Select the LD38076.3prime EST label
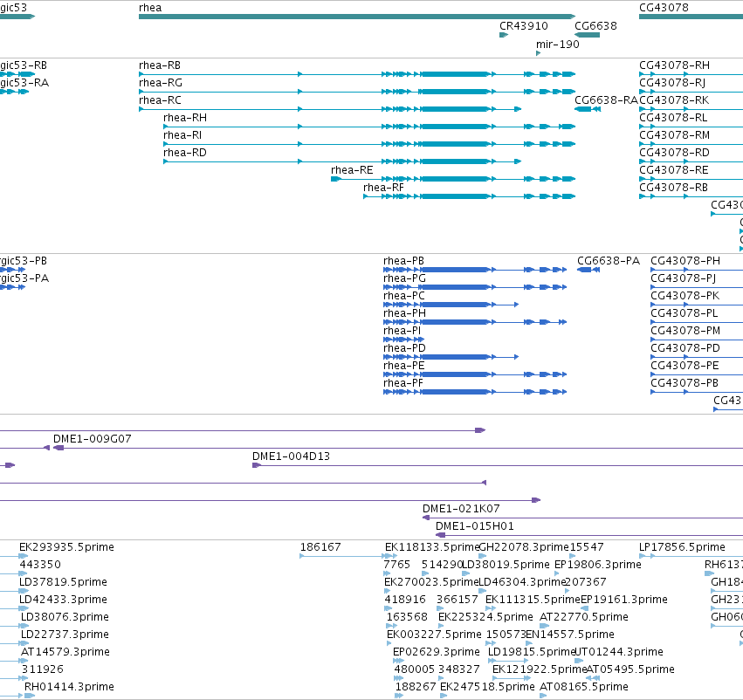Screen dimensions: 743x700 pos(65,618)
